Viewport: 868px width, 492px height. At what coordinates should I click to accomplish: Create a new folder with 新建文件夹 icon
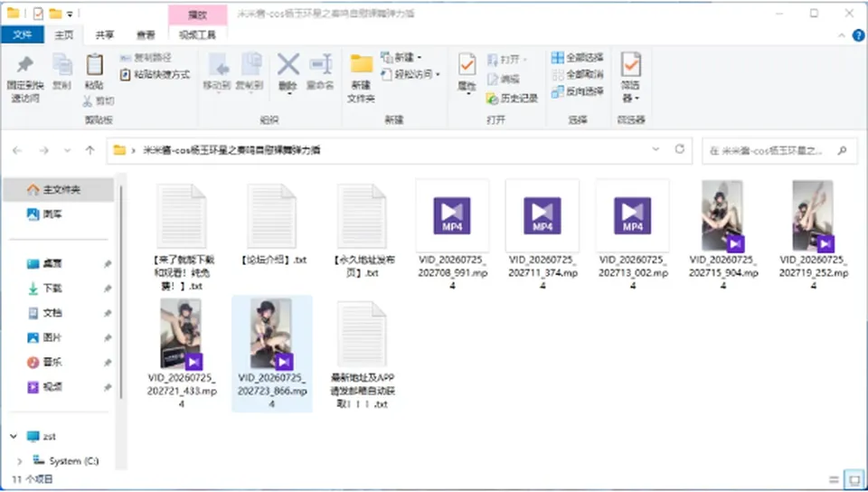[x=362, y=64]
